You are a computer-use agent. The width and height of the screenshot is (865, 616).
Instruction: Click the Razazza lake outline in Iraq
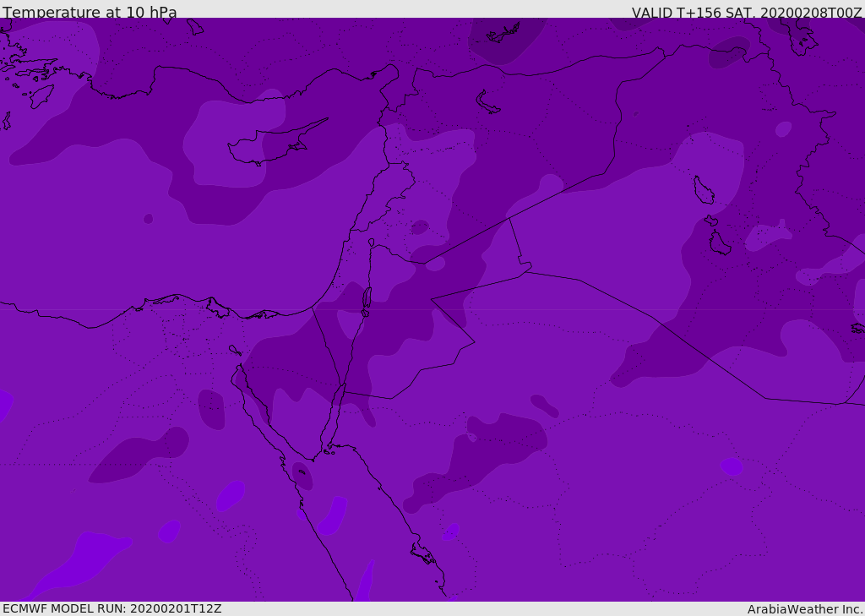pos(719,244)
